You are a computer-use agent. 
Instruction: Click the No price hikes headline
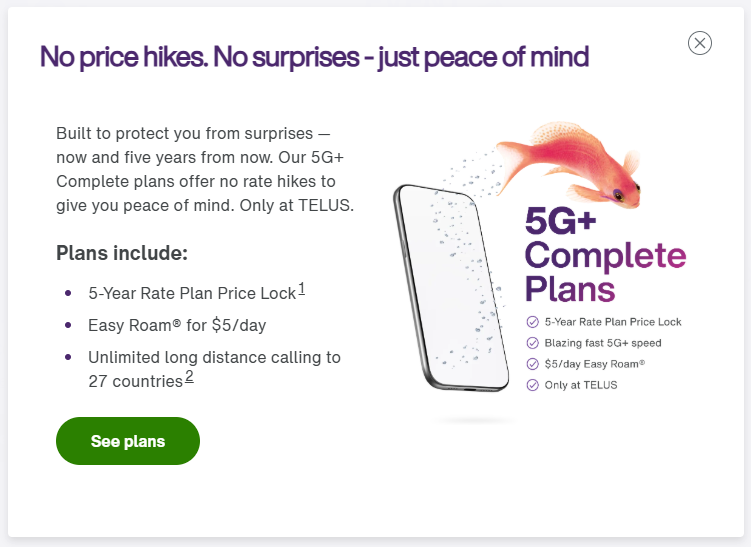[x=314, y=57]
